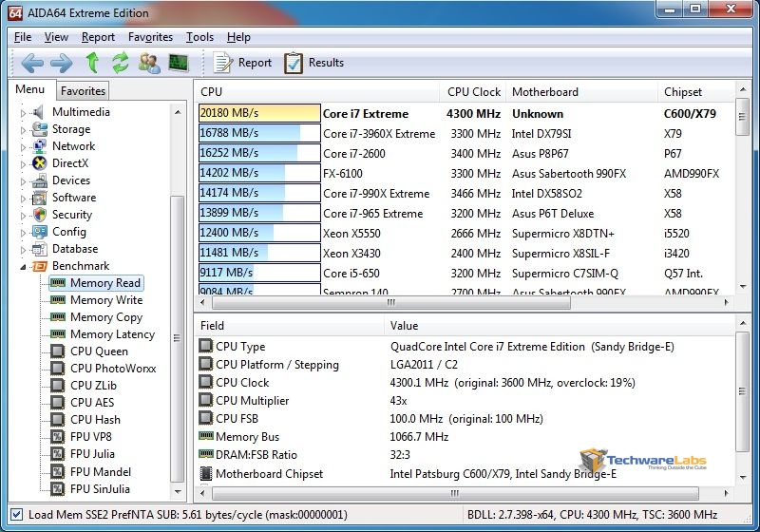Open the users icon in the toolbar
The height and width of the screenshot is (532, 760).
point(149,63)
